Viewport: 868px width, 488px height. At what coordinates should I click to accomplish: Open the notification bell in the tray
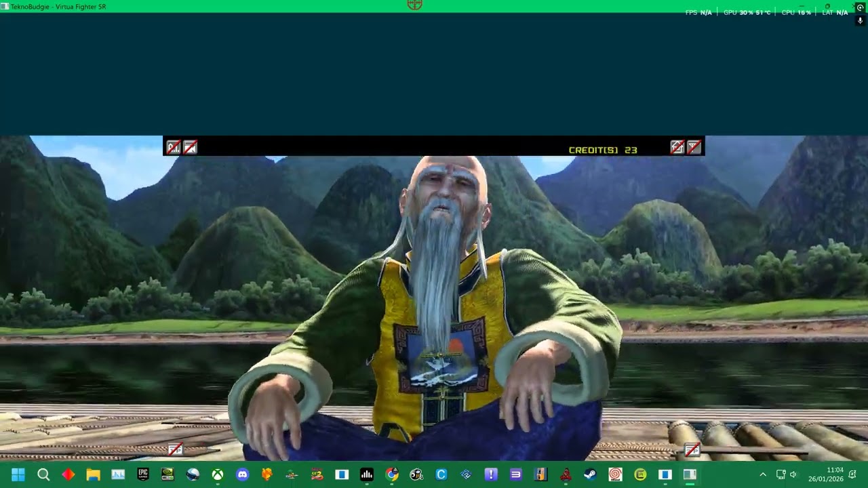(852, 474)
